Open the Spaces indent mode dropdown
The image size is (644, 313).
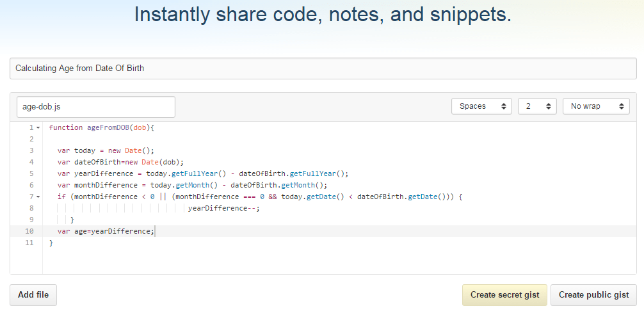coord(481,106)
